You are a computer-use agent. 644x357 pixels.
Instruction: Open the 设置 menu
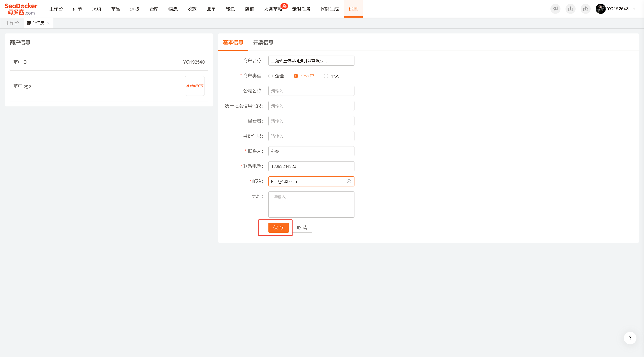pos(353,9)
